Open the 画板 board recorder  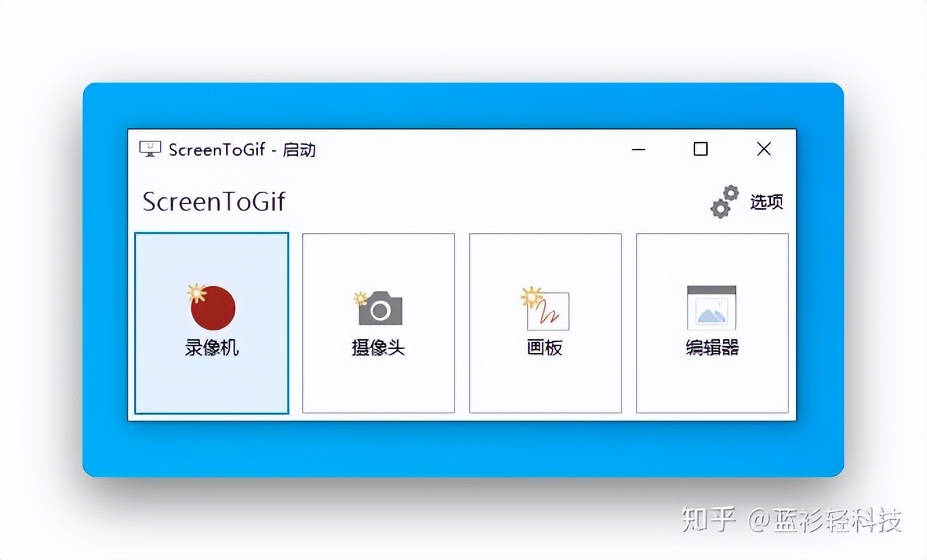click(546, 323)
